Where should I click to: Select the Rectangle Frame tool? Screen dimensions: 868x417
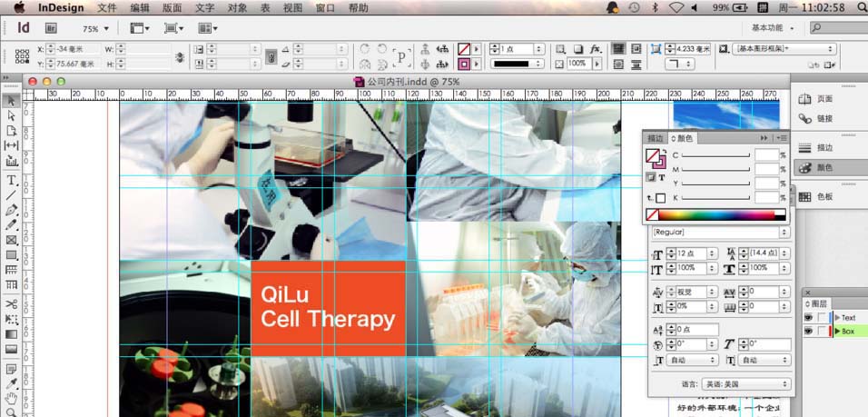pyautogui.click(x=11, y=241)
